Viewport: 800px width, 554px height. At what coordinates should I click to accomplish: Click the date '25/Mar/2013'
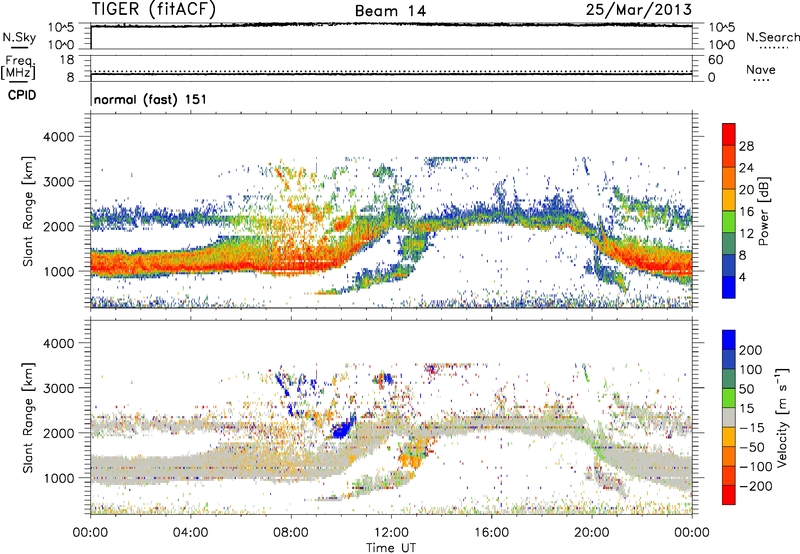click(x=639, y=9)
